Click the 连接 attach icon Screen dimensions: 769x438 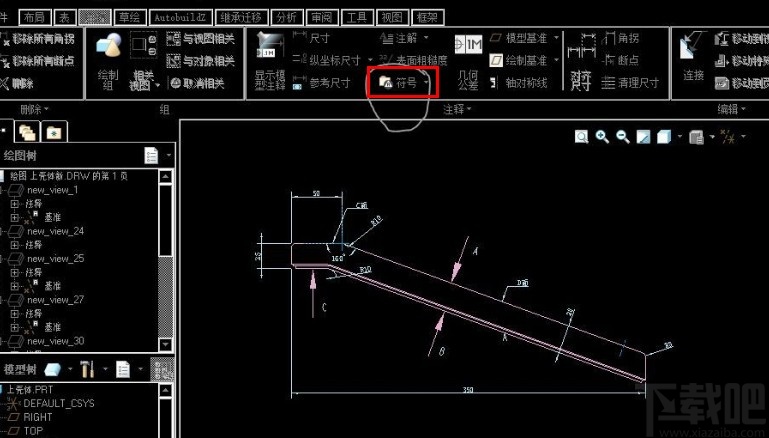693,47
